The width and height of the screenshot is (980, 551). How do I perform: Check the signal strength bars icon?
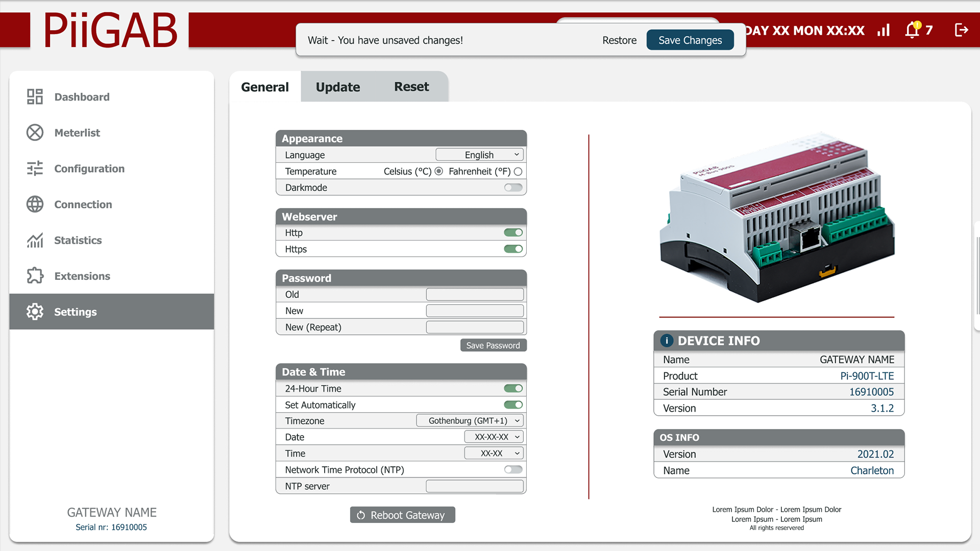pos(884,30)
